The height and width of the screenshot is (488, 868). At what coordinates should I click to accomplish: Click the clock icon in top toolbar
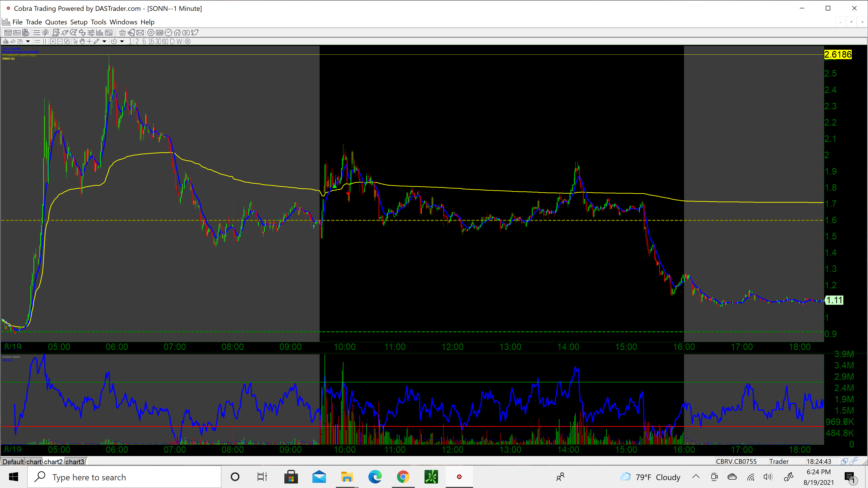click(x=168, y=33)
